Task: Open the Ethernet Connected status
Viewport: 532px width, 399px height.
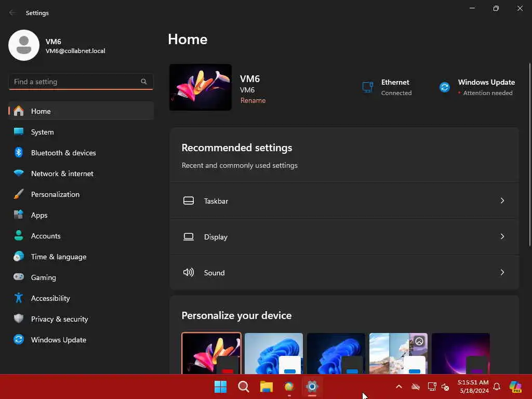Action: [387, 87]
